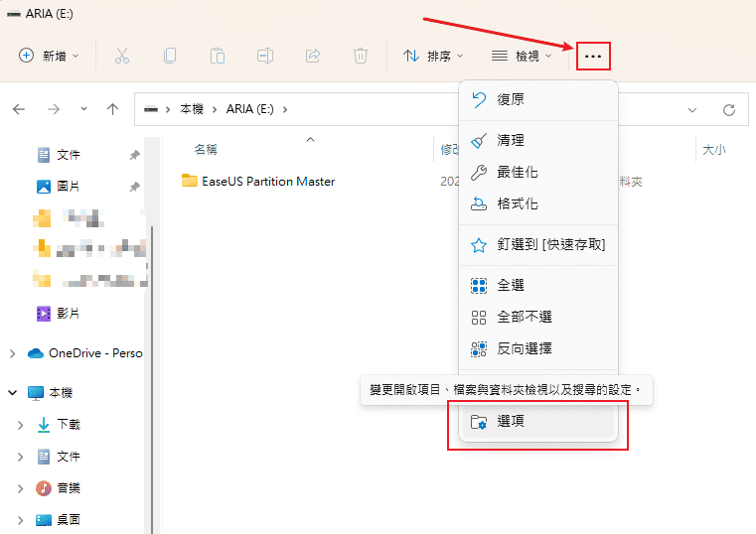This screenshot has width=756, height=534.
Task: Open the 新增 dropdown button
Action: [x=50, y=57]
